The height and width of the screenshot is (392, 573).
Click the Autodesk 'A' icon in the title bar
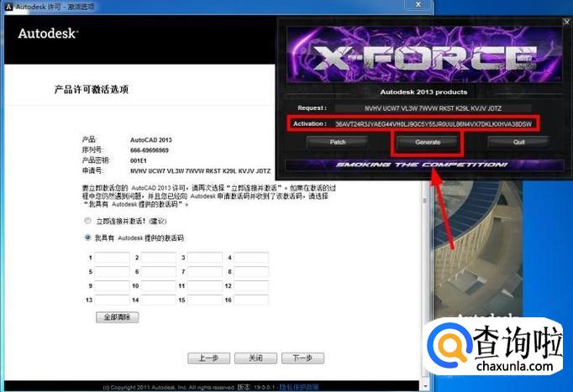pyautogui.click(x=8, y=7)
